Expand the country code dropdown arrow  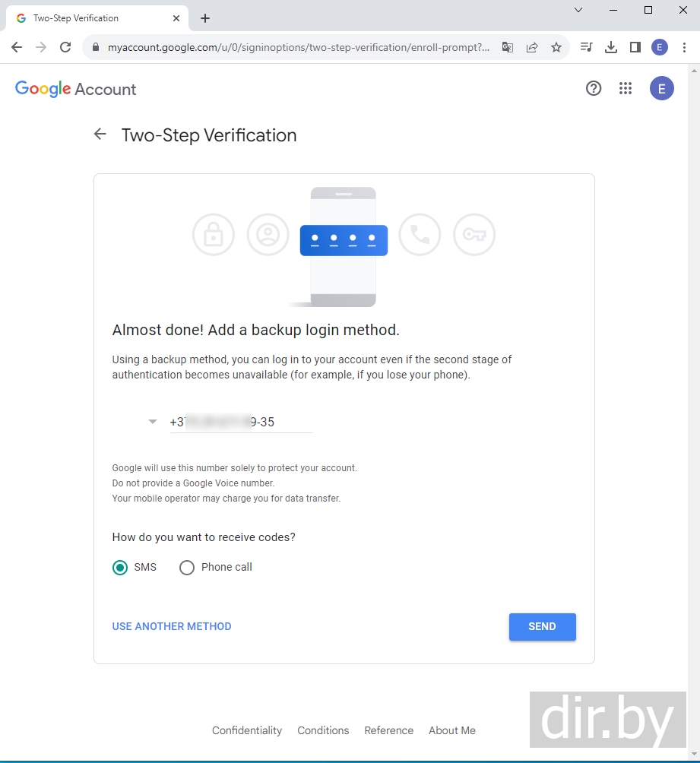pyautogui.click(x=153, y=422)
